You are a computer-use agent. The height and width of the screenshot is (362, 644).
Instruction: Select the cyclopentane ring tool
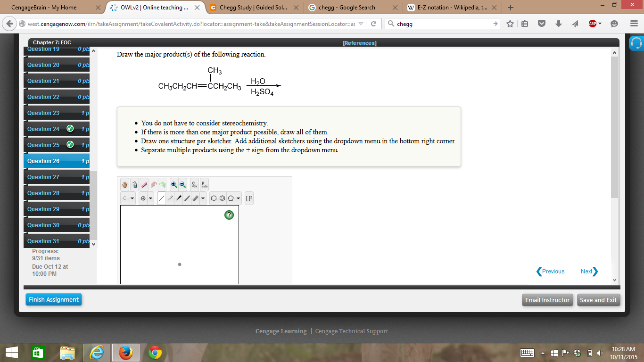[231, 198]
